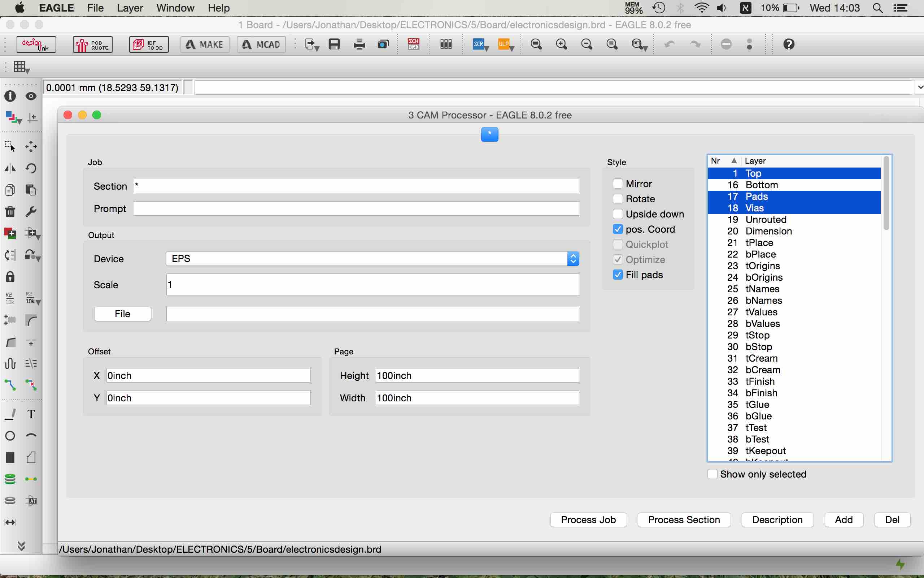924x578 pixels.
Task: Open the Device EPS dropdown
Action: [x=372, y=259]
